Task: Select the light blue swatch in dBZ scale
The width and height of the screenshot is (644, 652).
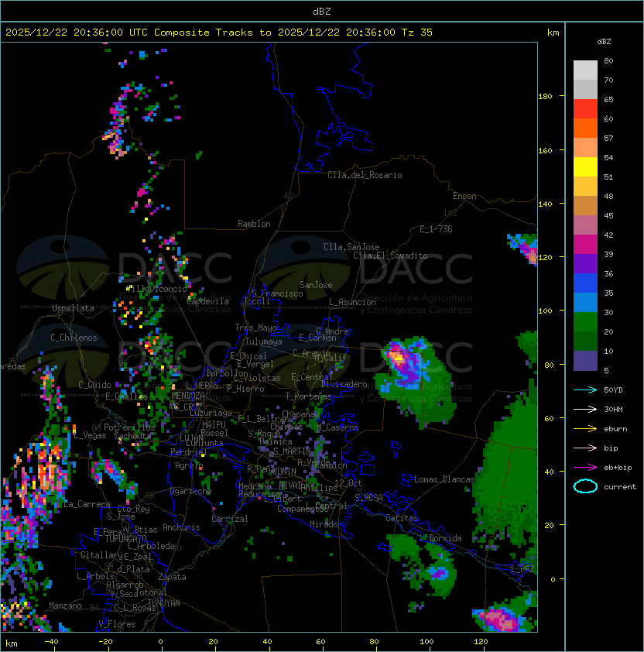Action: click(585, 302)
